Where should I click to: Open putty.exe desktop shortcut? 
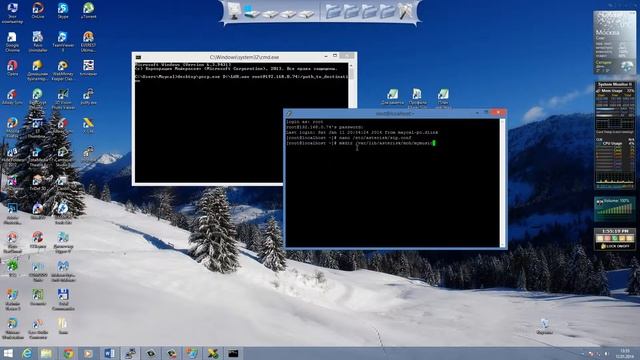[89, 97]
